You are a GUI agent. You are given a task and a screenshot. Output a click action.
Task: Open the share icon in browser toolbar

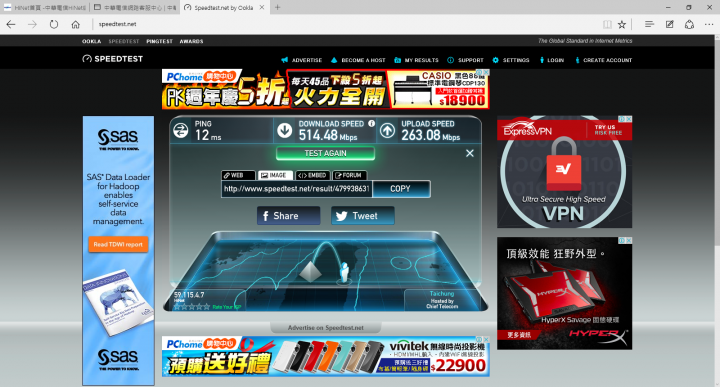[689, 24]
